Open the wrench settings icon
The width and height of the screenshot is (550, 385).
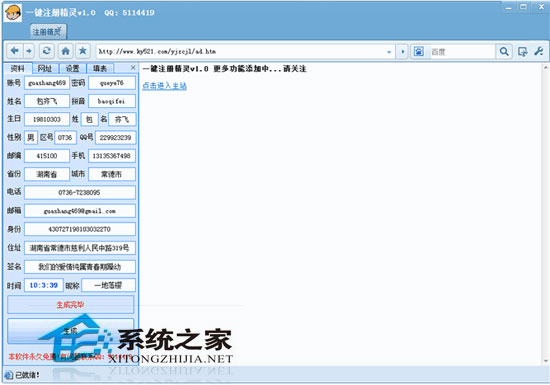[x=539, y=52]
